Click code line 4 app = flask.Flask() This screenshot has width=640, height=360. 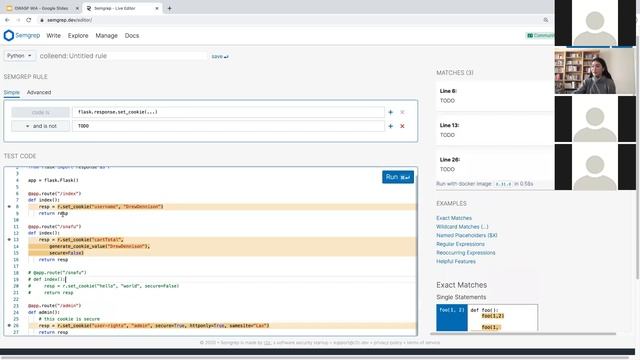[x=53, y=180]
